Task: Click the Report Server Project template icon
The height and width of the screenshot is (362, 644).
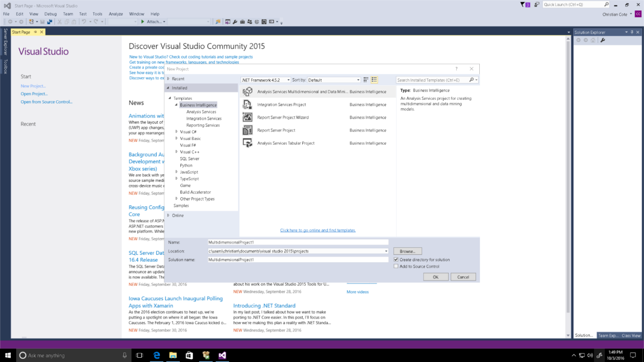Action: (x=247, y=130)
